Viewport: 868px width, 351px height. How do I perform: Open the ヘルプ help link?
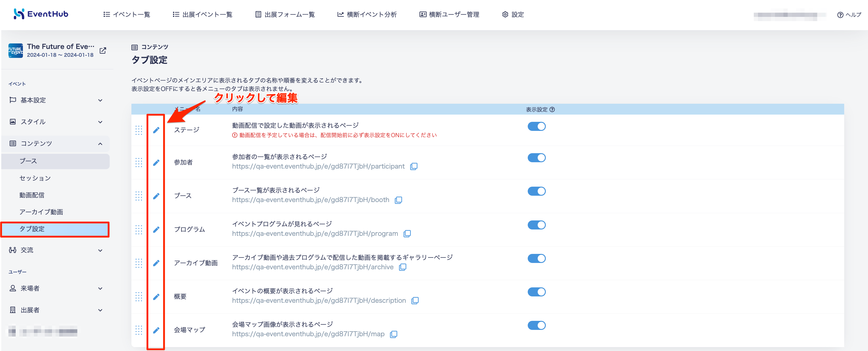click(849, 14)
